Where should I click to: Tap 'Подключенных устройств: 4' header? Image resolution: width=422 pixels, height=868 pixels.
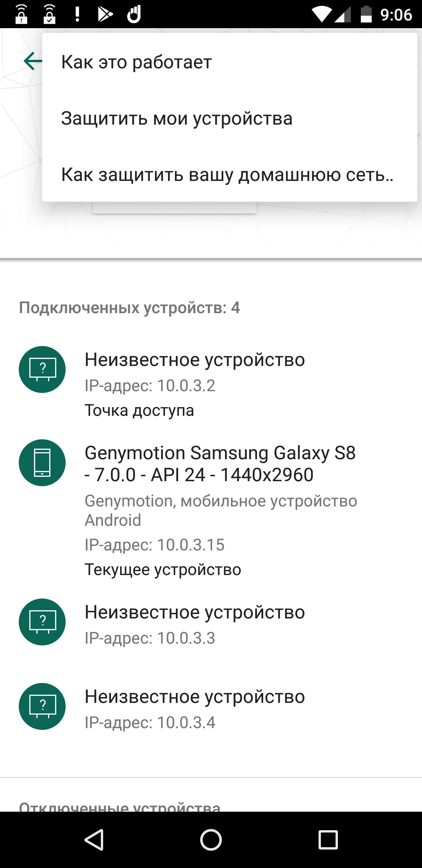coord(130,308)
